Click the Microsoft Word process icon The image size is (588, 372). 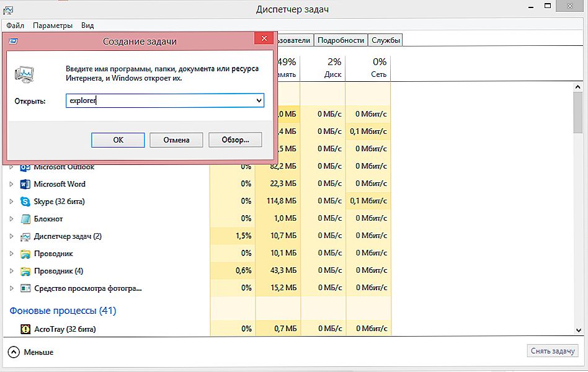coord(25,184)
